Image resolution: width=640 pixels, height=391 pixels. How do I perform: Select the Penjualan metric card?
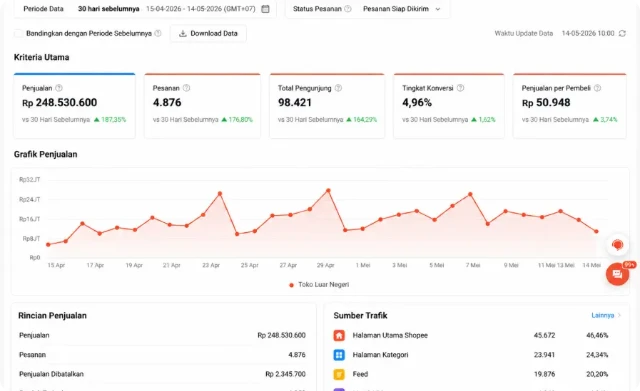(x=74, y=106)
